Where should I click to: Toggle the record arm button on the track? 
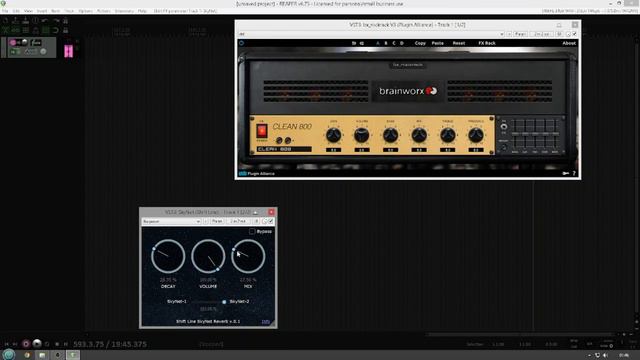pos(13,42)
